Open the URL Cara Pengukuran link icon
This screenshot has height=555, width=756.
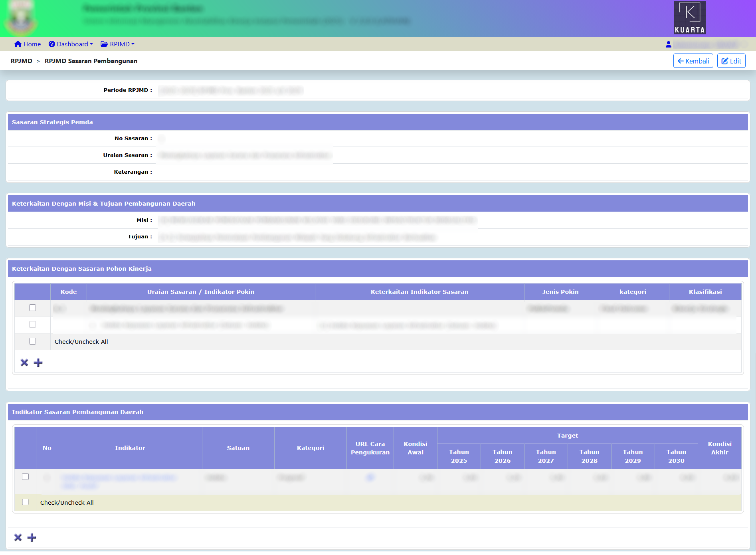(370, 477)
